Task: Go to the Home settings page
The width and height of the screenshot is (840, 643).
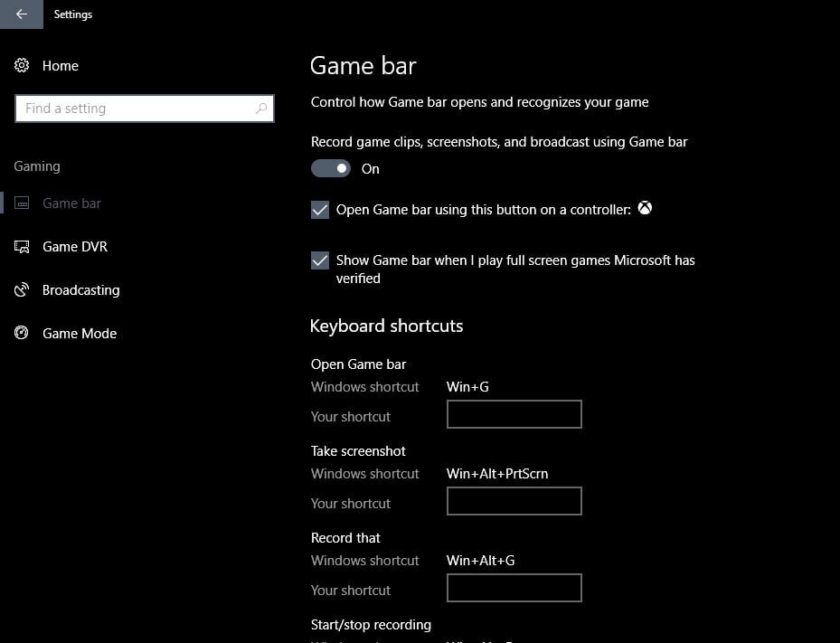Action: tap(61, 65)
